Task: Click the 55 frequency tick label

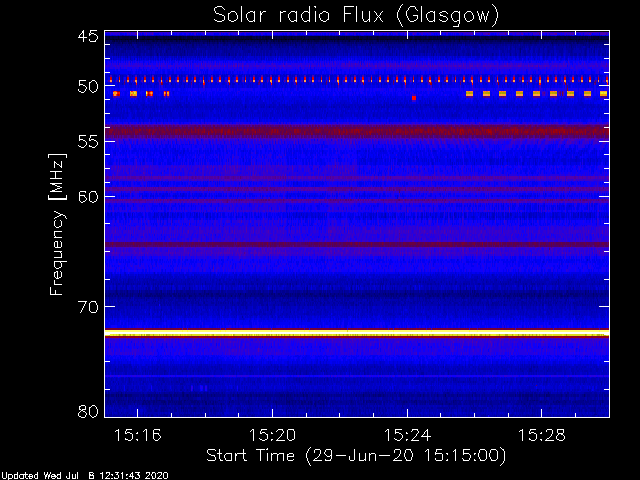Action: coord(88,142)
